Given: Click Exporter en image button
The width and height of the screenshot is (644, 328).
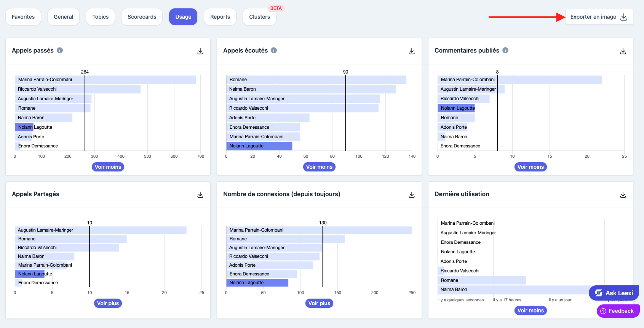Looking at the screenshot, I should coord(599,17).
